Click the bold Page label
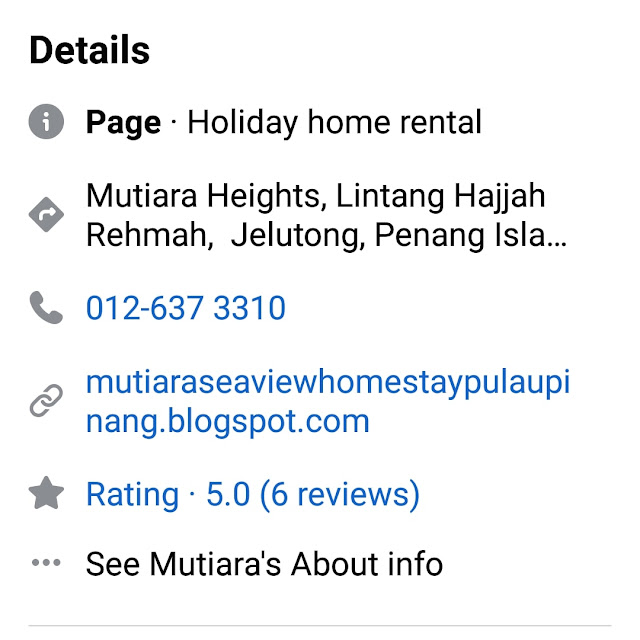Image resolution: width=640 pixels, height=640 pixels. 123,123
